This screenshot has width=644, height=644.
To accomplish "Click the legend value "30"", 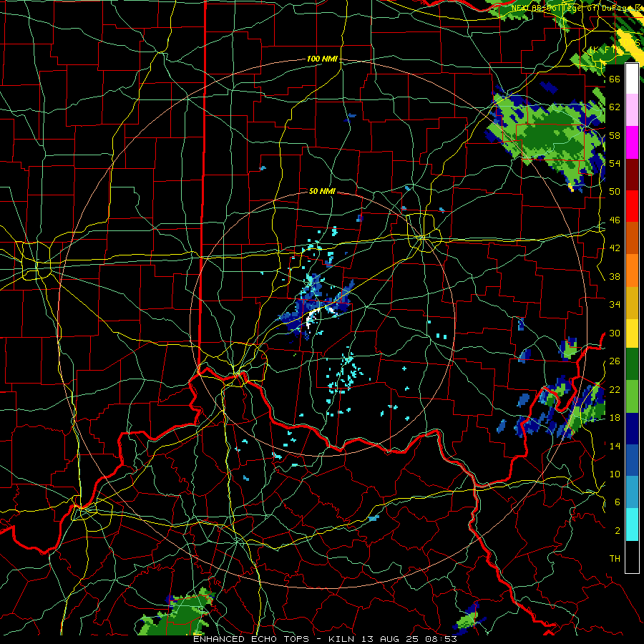I will (x=615, y=333).
